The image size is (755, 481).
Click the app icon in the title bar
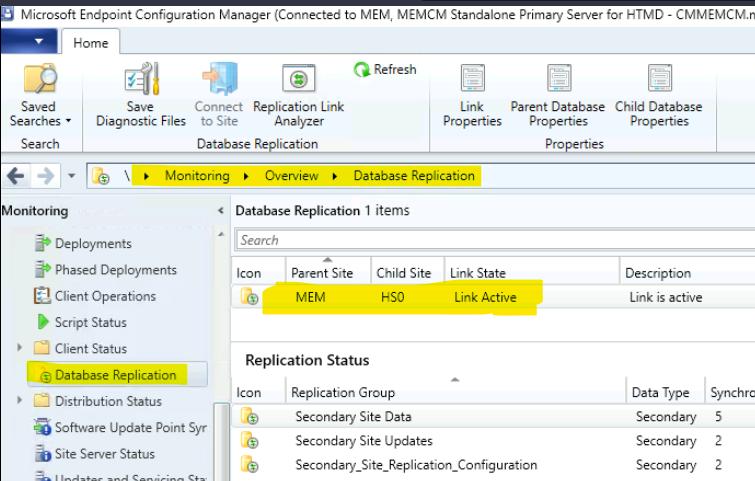click(7, 13)
